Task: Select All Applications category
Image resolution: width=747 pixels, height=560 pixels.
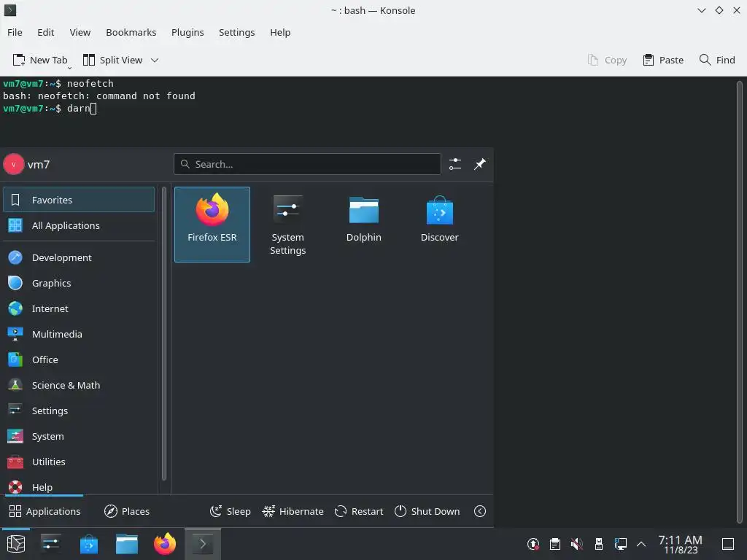Action: point(79,225)
